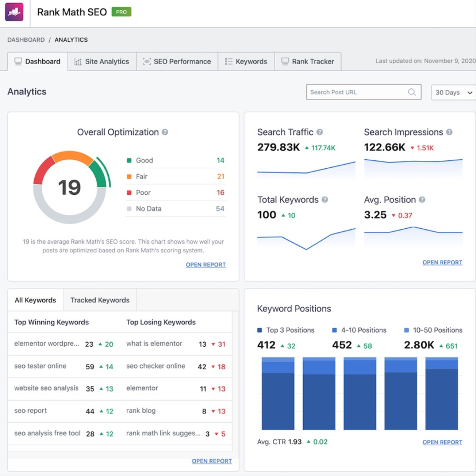Open the Keywords tab
The height and width of the screenshot is (476, 476).
246,62
